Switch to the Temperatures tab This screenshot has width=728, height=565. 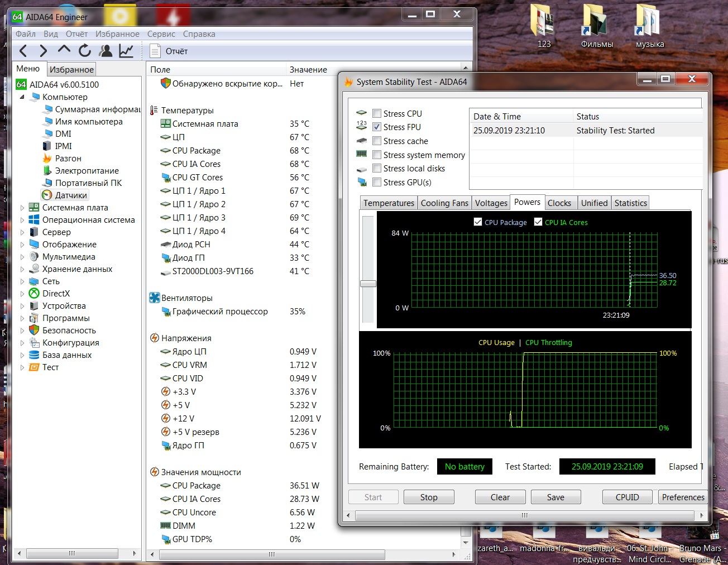click(x=389, y=203)
